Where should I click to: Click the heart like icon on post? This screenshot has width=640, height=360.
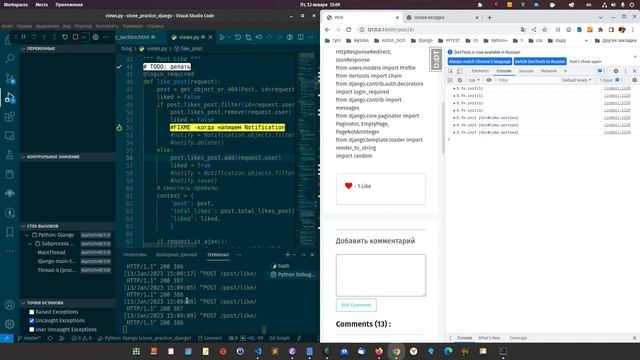tap(348, 186)
